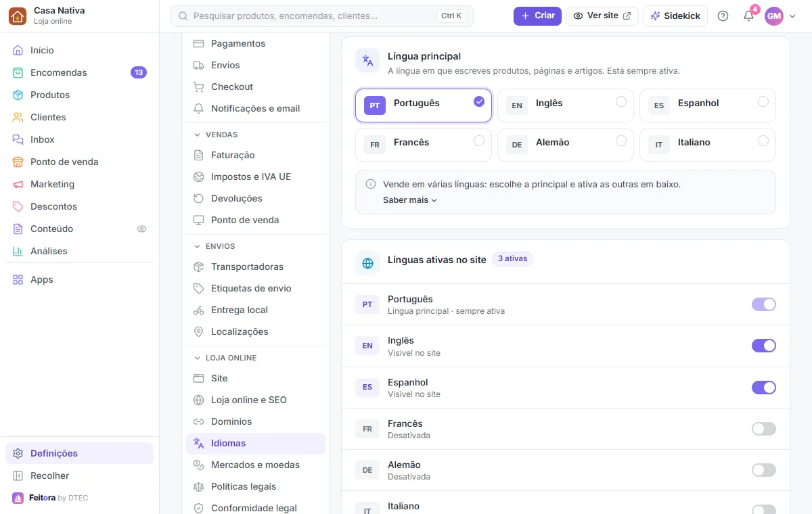The image size is (812, 514).
Task: Disable the Inglês language toggle
Action: pos(763,346)
